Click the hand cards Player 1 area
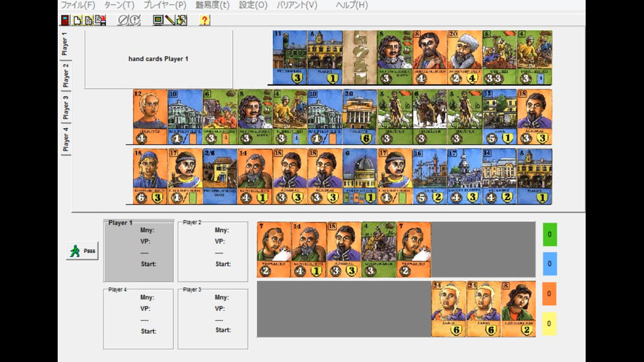The image size is (644, 362). tap(158, 59)
